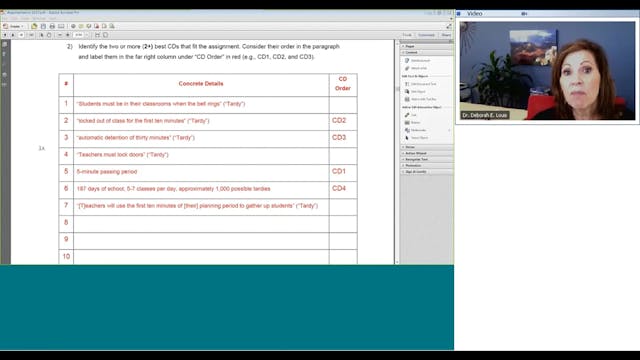Expand the Pages section in the Tools pane
The height and width of the screenshot is (360, 640).
[x=427, y=47]
